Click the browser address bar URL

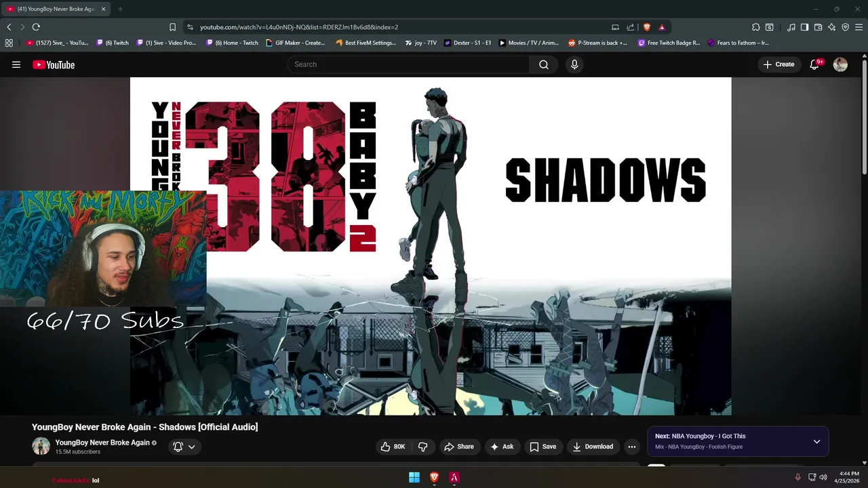click(299, 27)
